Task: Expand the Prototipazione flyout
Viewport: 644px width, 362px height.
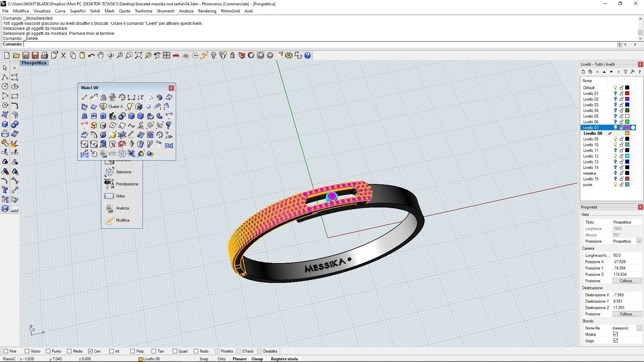Action: point(122,184)
